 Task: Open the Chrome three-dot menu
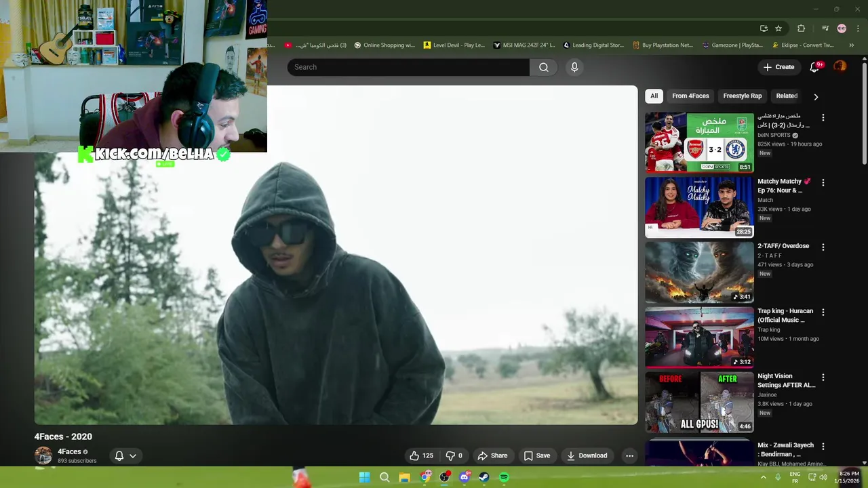pyautogui.click(x=858, y=28)
